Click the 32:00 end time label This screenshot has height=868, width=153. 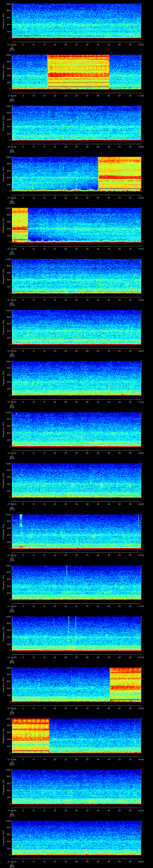(x=141, y=147)
